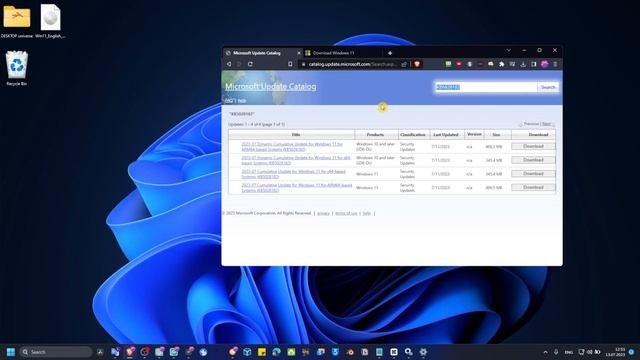Sort by the Products column header
The width and height of the screenshot is (640, 360).
click(375, 135)
